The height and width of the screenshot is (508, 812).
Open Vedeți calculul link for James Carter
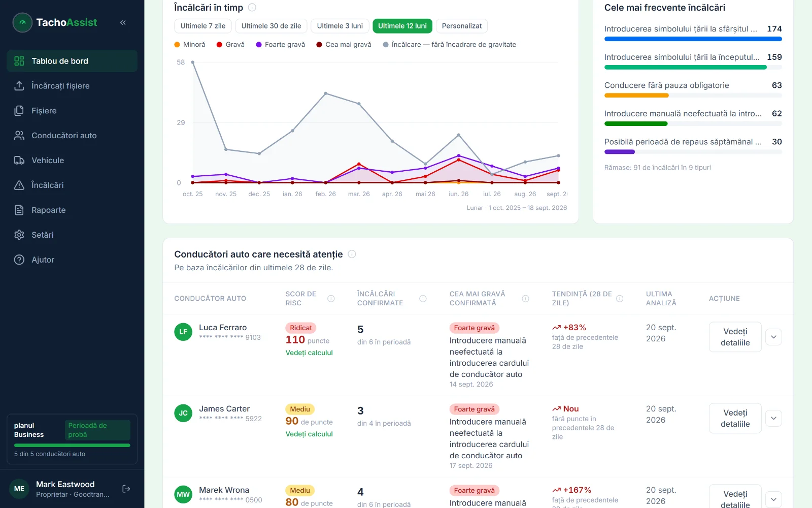pos(309,434)
